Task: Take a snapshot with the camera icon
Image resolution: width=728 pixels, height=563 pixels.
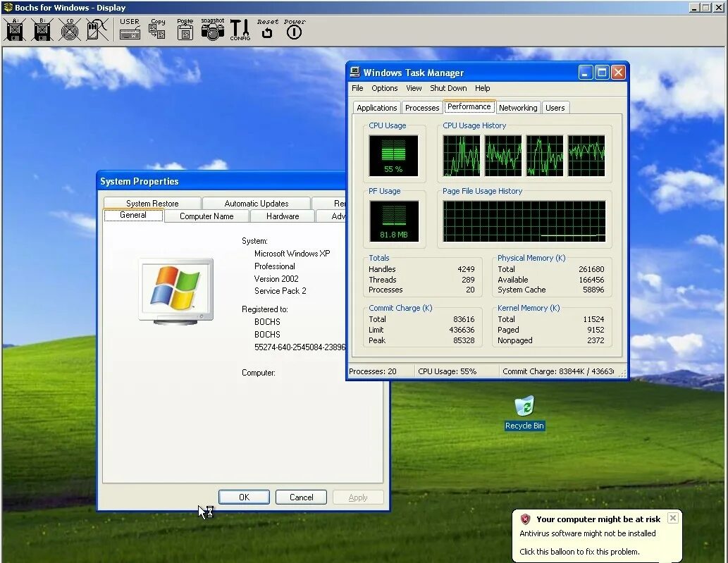Action: [213, 29]
